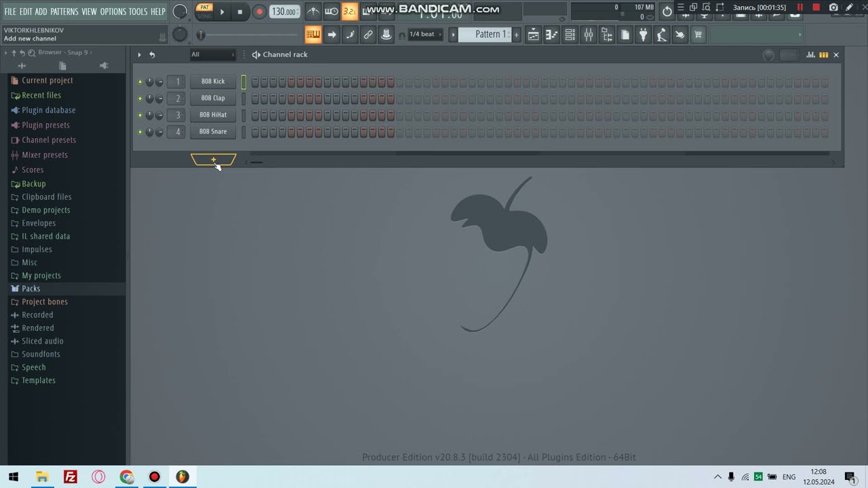Open the EDIT menu
Screen dimensions: 868x488
pyautogui.click(x=26, y=12)
